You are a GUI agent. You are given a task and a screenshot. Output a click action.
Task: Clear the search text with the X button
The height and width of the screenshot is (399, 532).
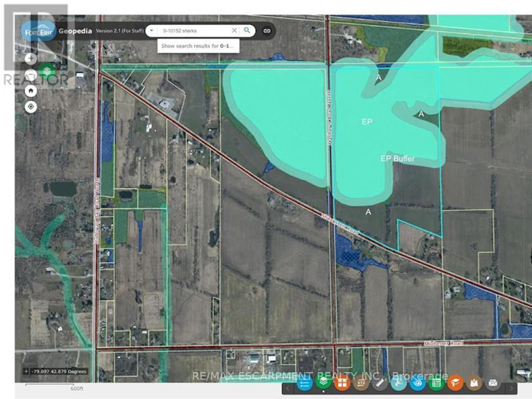pyautogui.click(x=234, y=30)
